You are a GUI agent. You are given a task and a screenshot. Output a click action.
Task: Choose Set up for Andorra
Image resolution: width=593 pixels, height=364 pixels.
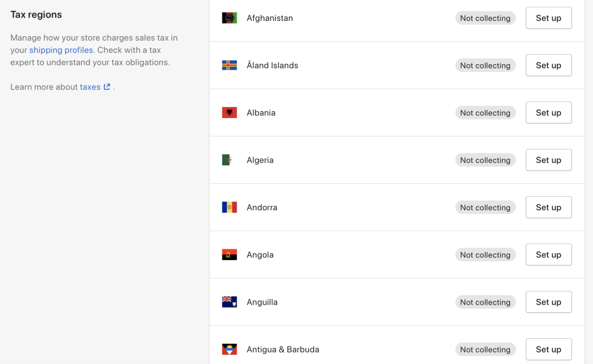pos(549,207)
